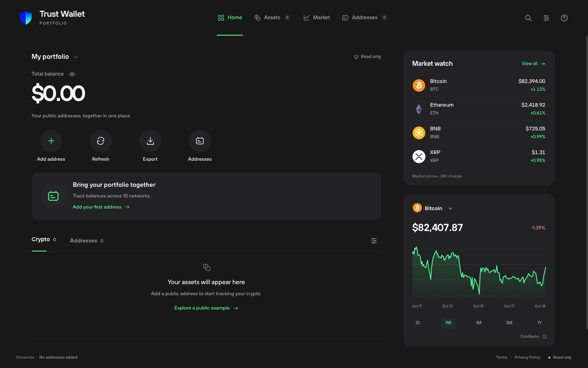Image resolution: width=588 pixels, height=368 pixels.
Task: Select the 3M chart range
Action: 509,323
